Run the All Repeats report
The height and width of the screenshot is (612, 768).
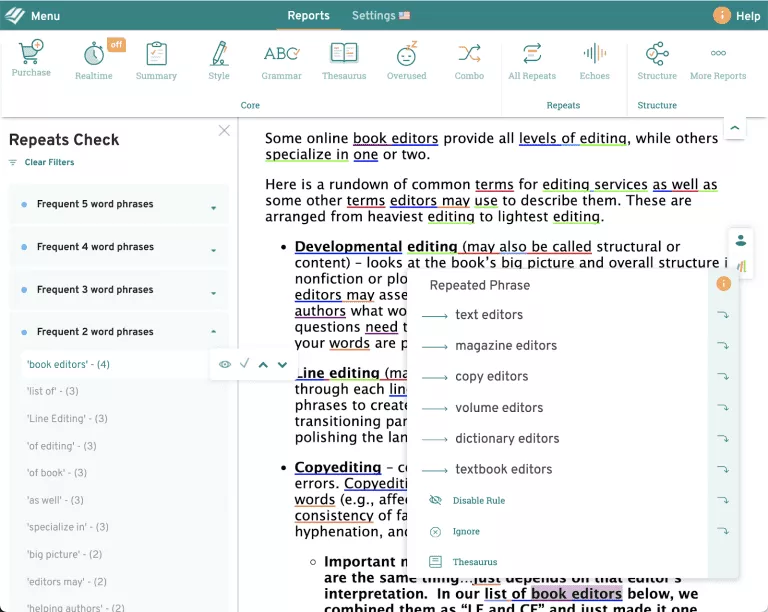pyautogui.click(x=532, y=61)
